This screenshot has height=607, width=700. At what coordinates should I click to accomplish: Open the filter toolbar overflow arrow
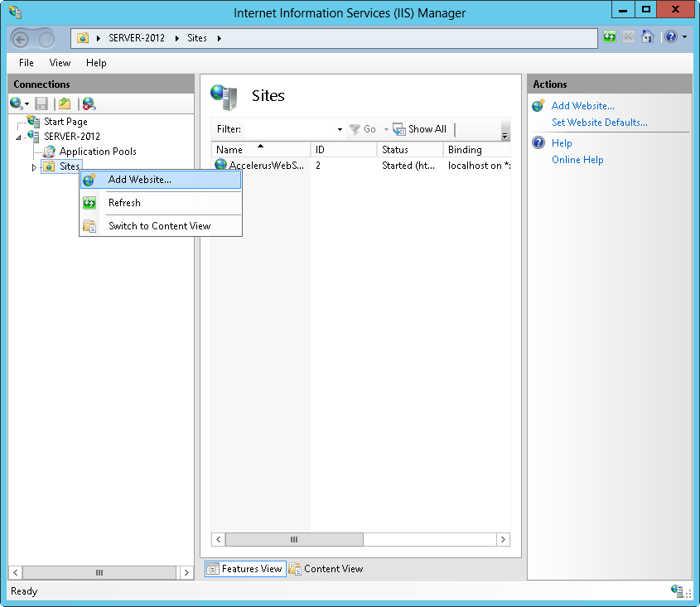click(504, 135)
